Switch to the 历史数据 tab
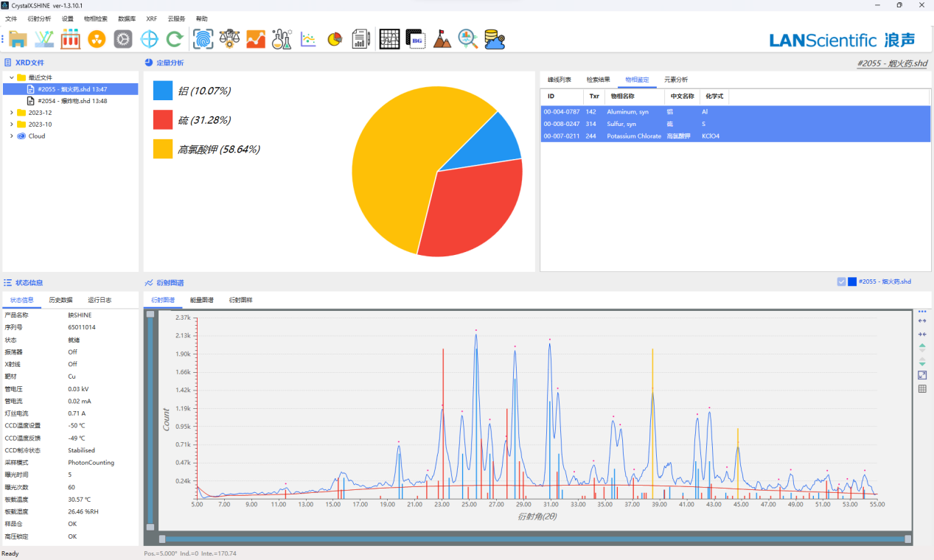This screenshot has width=934, height=560. click(61, 300)
